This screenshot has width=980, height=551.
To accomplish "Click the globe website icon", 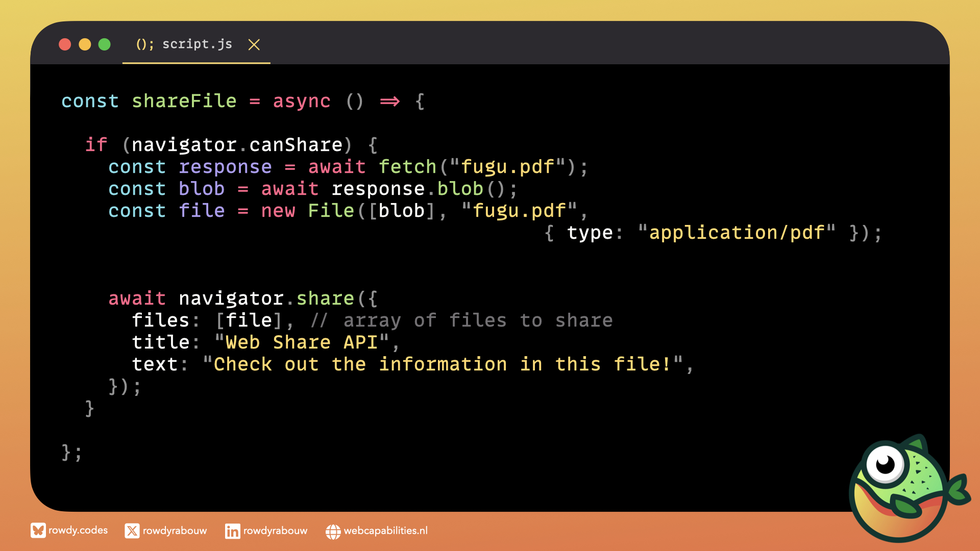I will pyautogui.click(x=333, y=532).
